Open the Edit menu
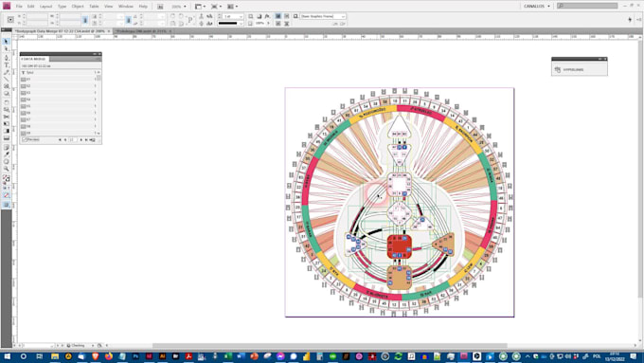 click(x=31, y=7)
